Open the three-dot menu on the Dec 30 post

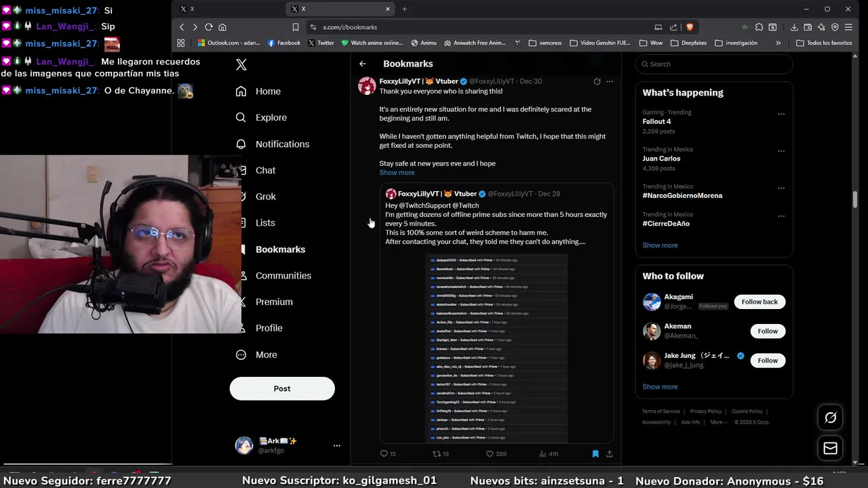[x=610, y=81]
